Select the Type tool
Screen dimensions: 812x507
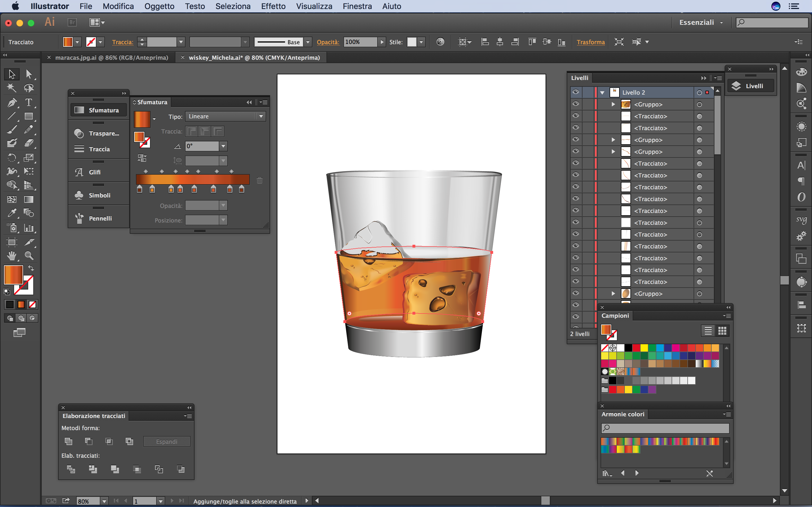pos(29,102)
